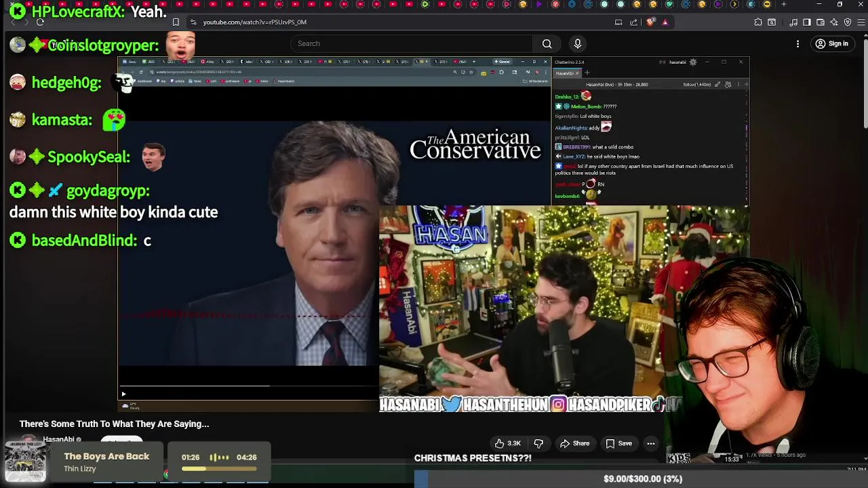Viewport: 868px width, 488px height.
Task: Open a new tab with the plus button
Action: pos(783,5)
